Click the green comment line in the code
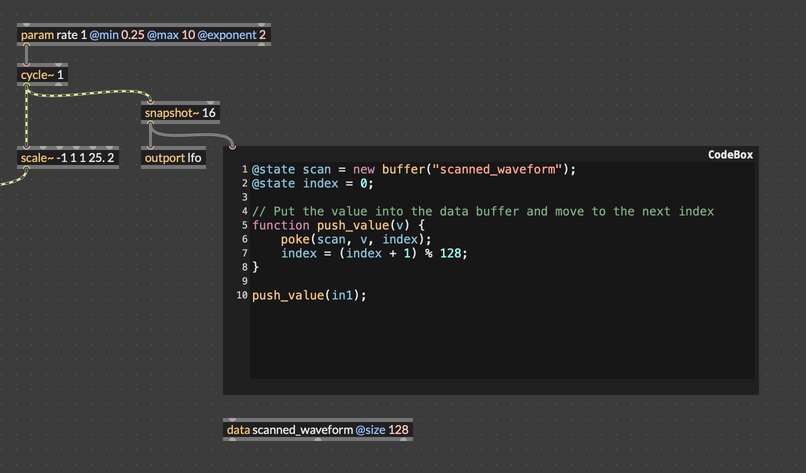This screenshot has width=806, height=473. tap(482, 211)
